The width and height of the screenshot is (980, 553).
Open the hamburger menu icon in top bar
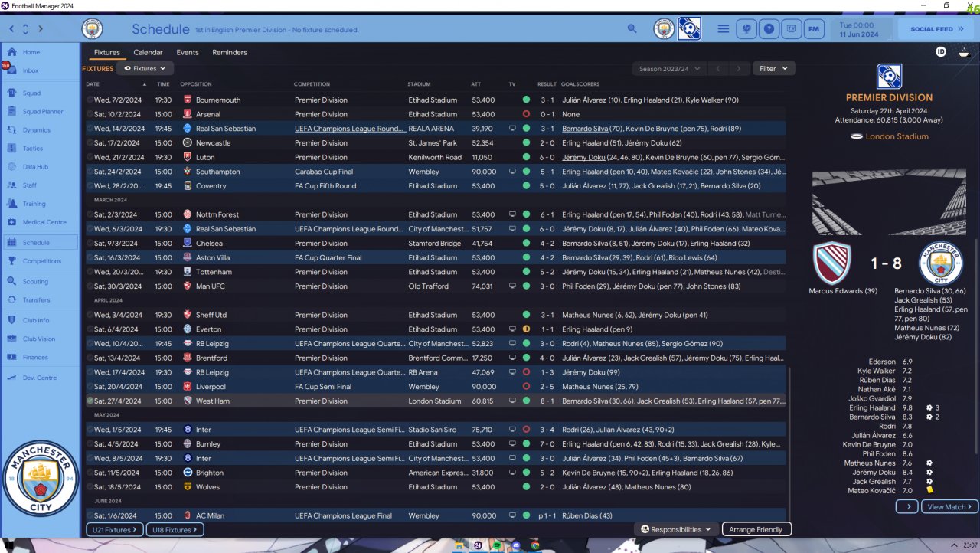click(723, 29)
